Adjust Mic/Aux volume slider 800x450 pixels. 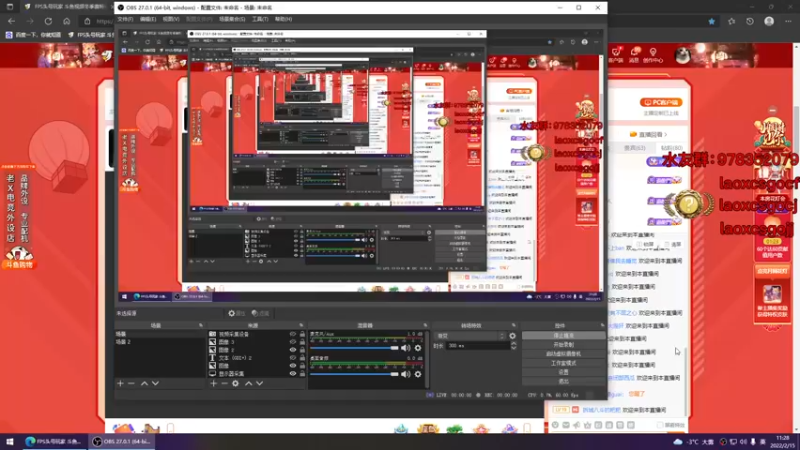355,348
